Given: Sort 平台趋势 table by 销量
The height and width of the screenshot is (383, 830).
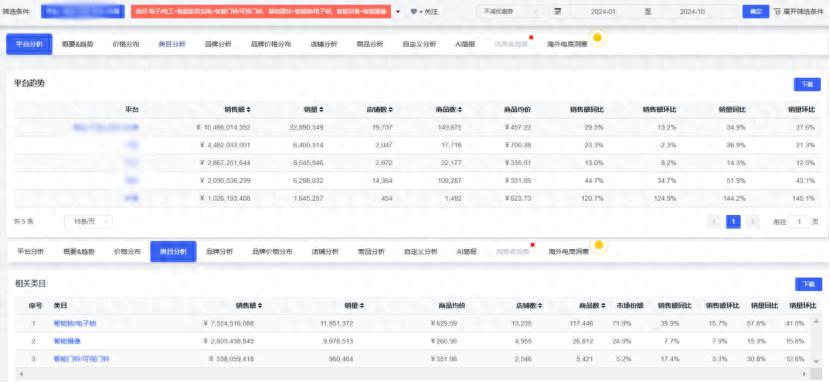Looking at the screenshot, I should click(321, 110).
